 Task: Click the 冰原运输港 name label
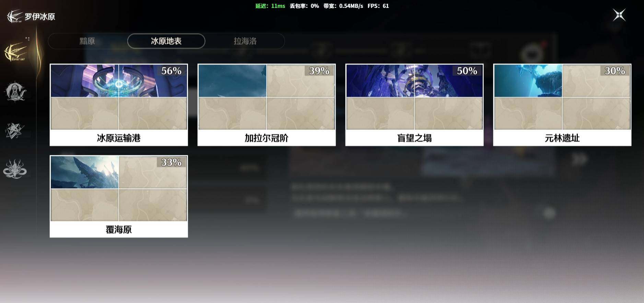119,138
